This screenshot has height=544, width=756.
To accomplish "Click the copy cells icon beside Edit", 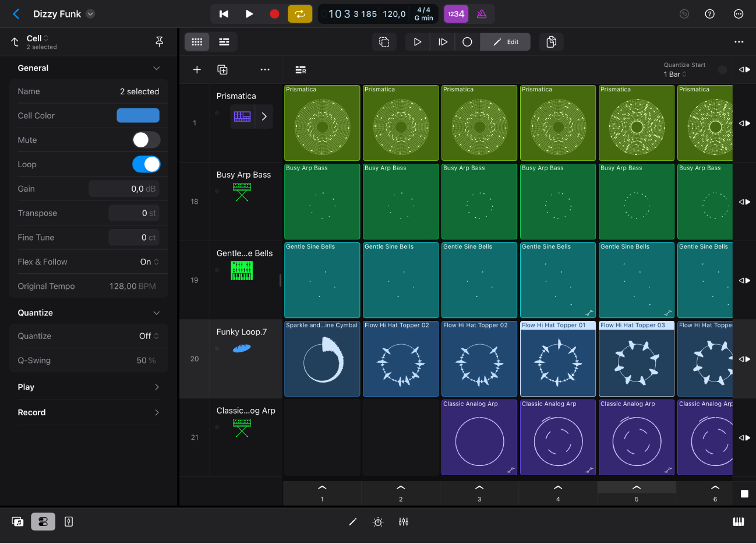I will (x=550, y=41).
